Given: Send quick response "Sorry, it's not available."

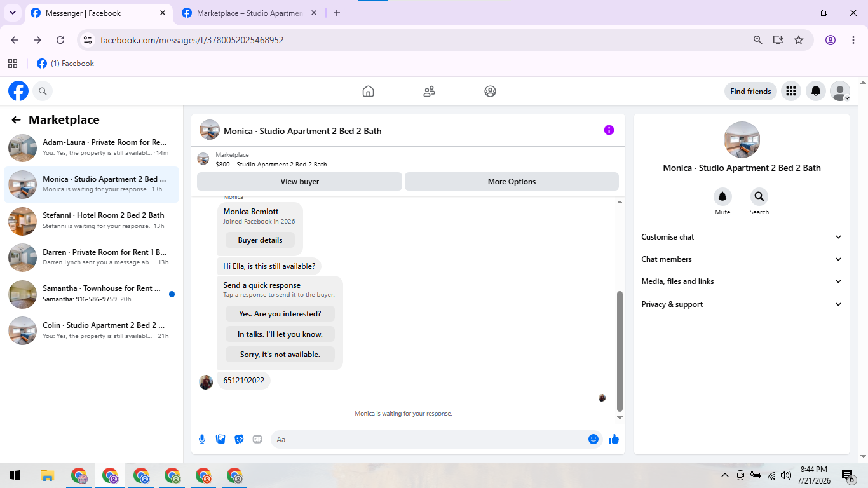Looking at the screenshot, I should (x=280, y=355).
